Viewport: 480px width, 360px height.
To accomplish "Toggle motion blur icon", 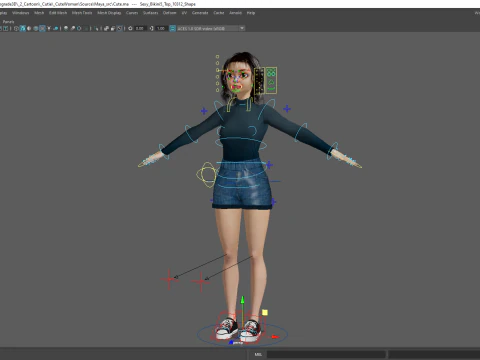I will (x=73, y=28).
